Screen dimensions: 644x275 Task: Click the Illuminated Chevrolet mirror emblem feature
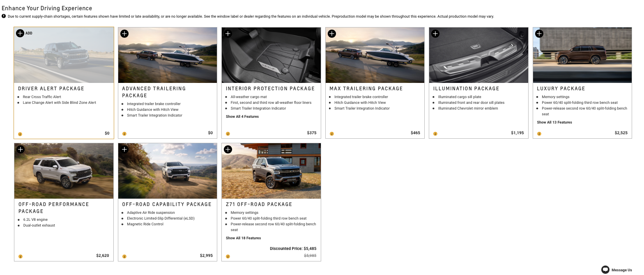pos(468,108)
